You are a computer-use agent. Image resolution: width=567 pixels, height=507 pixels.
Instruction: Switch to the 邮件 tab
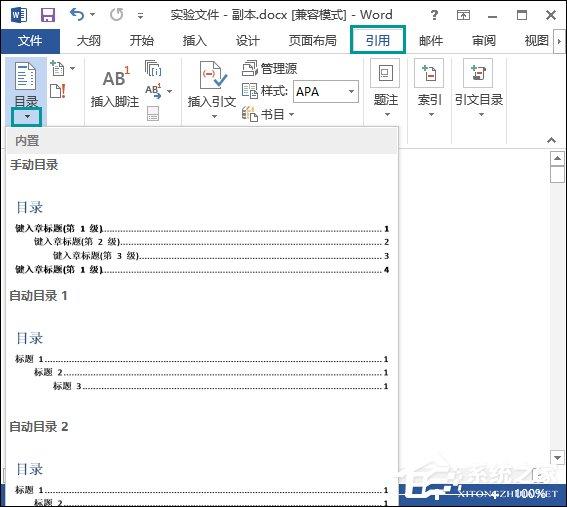[x=431, y=41]
